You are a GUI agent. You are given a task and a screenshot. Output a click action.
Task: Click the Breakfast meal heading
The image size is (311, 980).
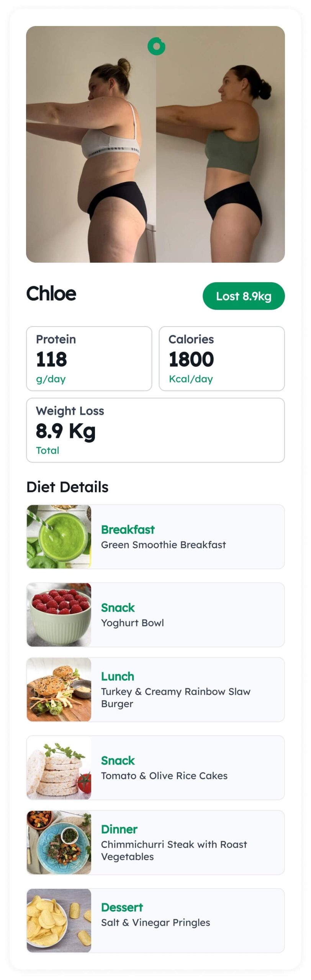pos(128,529)
